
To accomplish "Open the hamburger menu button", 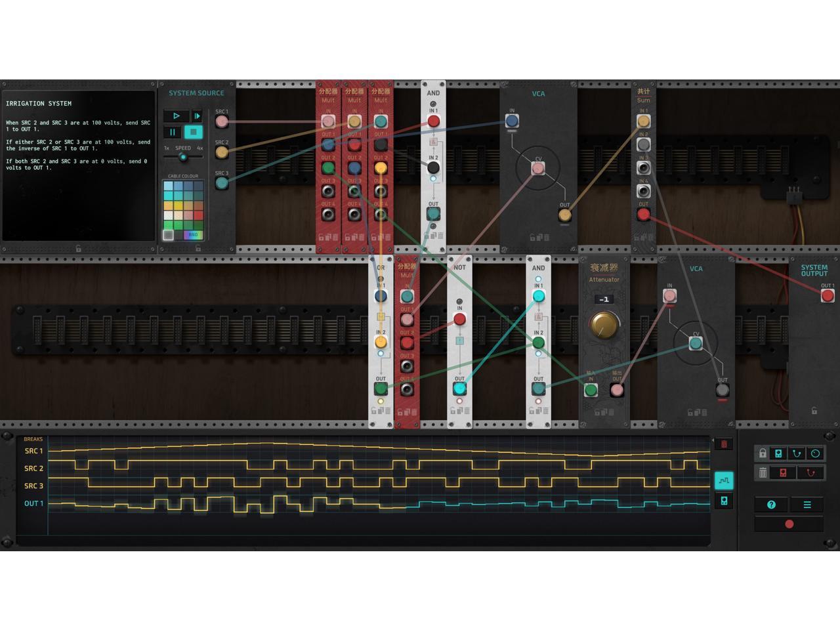I will (x=807, y=505).
